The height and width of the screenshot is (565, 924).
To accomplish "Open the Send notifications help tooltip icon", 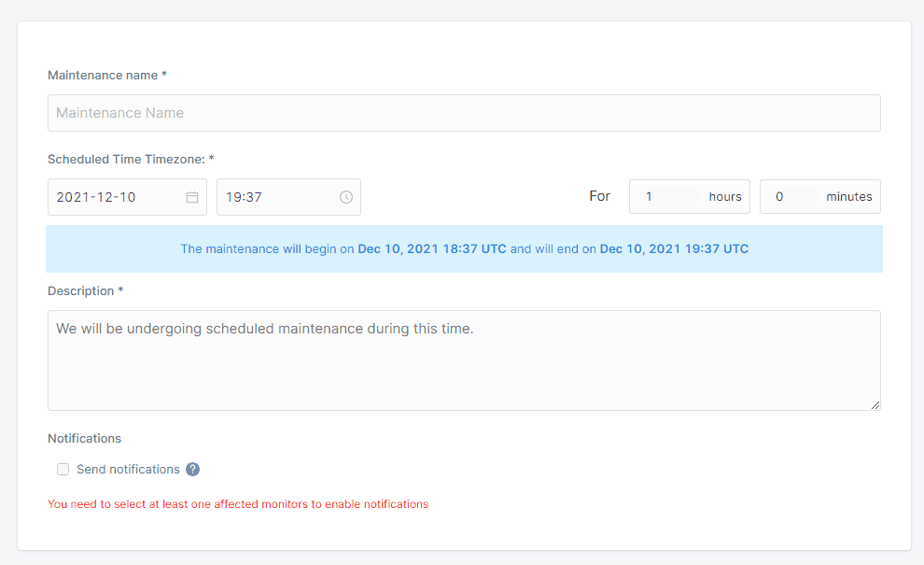I will point(193,470).
